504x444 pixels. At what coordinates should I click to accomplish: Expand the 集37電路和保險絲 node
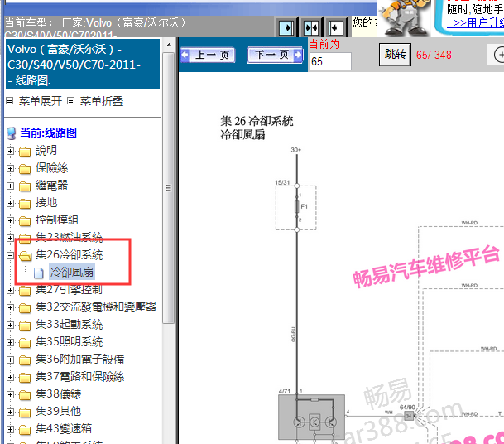10,377
